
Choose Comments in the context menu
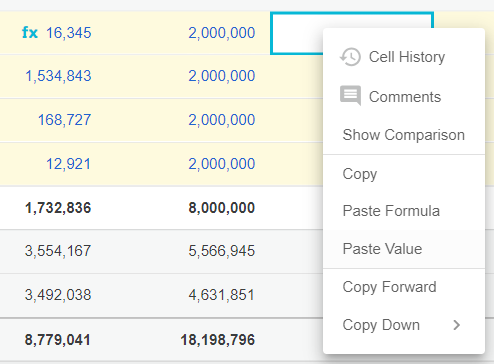(x=404, y=97)
